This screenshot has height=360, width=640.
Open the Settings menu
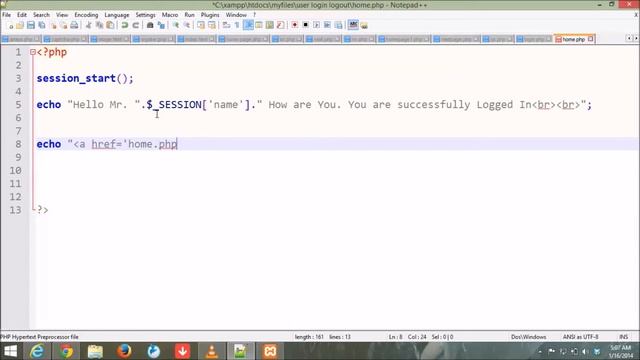[145, 15]
